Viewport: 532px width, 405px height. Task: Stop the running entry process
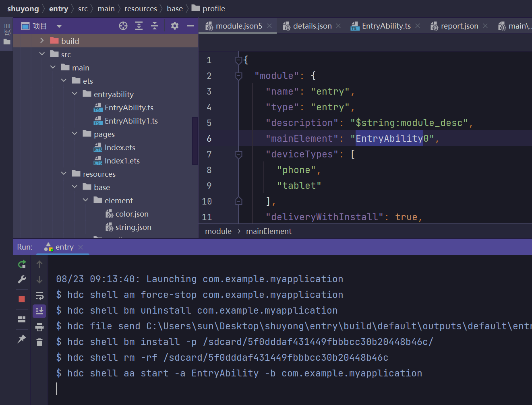coord(22,299)
